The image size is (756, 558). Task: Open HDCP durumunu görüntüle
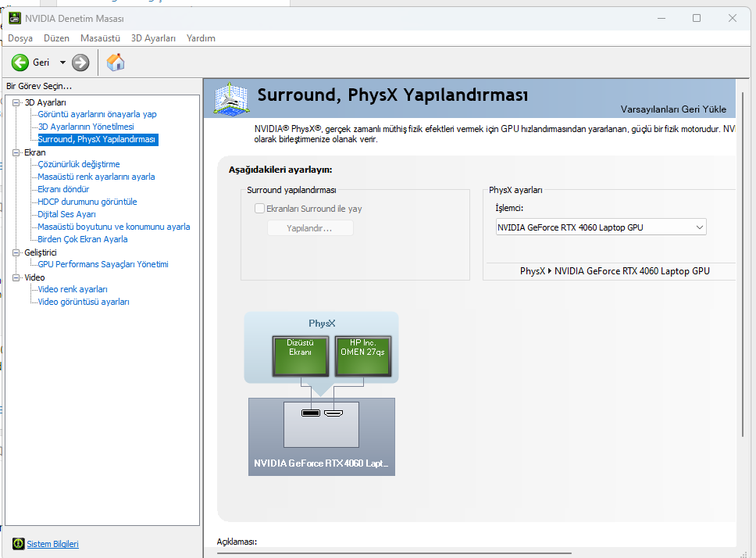(87, 202)
